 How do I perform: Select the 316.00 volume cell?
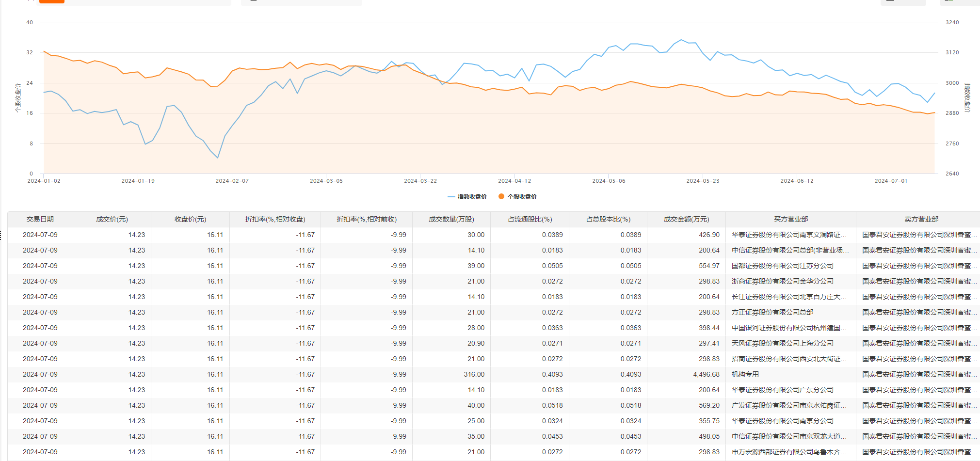[x=474, y=374]
